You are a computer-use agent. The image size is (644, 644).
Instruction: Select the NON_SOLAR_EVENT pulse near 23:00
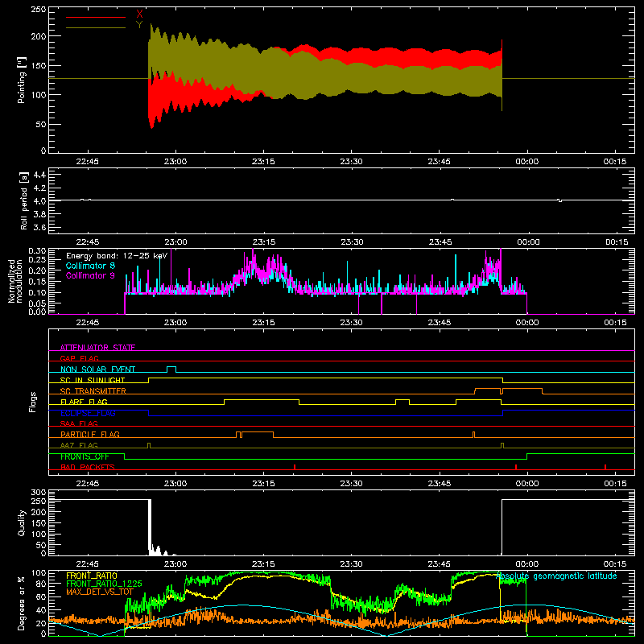(x=171, y=369)
